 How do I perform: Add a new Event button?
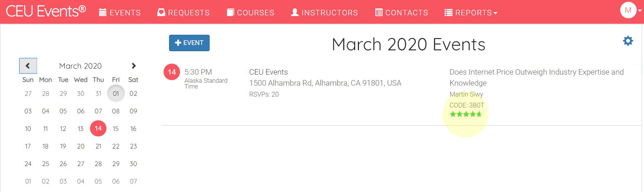(x=189, y=43)
